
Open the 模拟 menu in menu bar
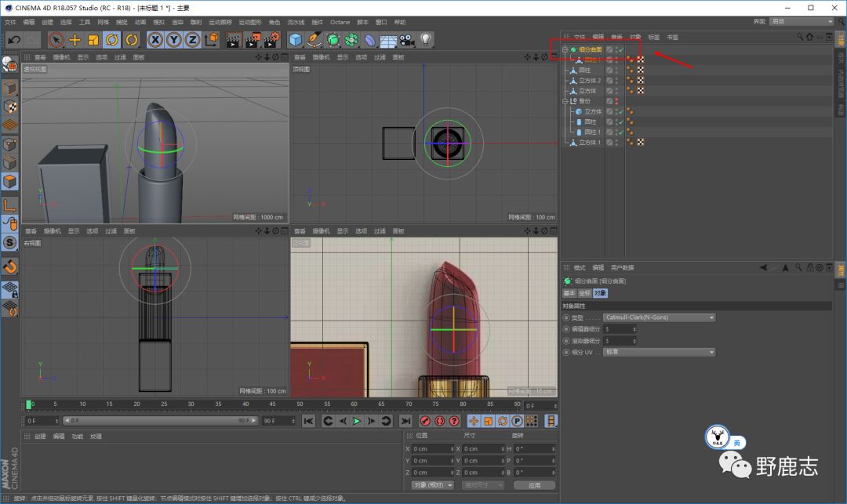(x=158, y=23)
